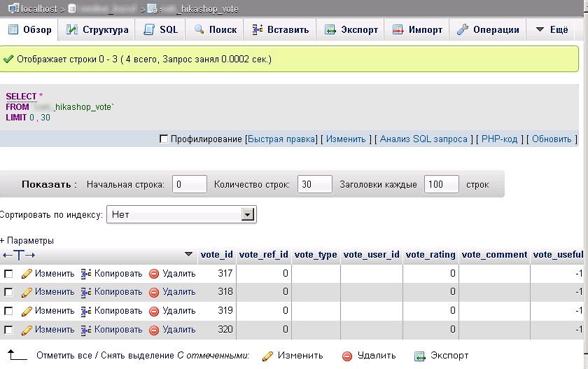The image size is (588, 369).
Task: Switch to the Структура tab
Action: [97, 30]
